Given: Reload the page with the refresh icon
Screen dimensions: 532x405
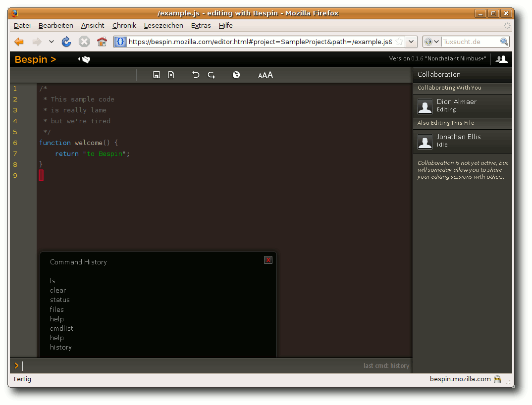Looking at the screenshot, I should (x=66, y=42).
